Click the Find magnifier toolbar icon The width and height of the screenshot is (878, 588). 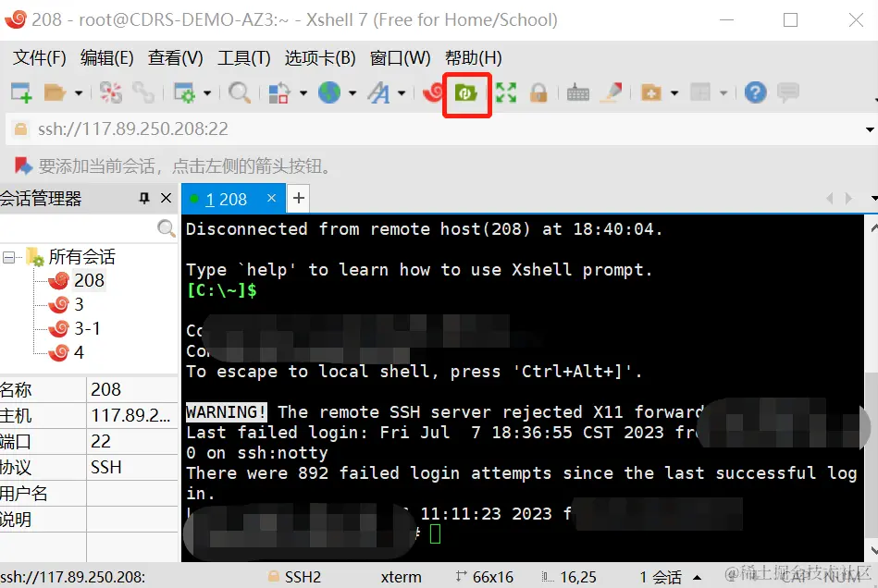[x=240, y=92]
